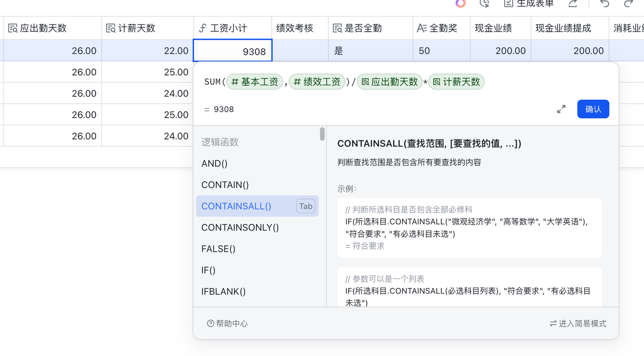This screenshot has height=356, width=644.
Task: Open sharing via the share arrow icon
Action: coord(573,4)
